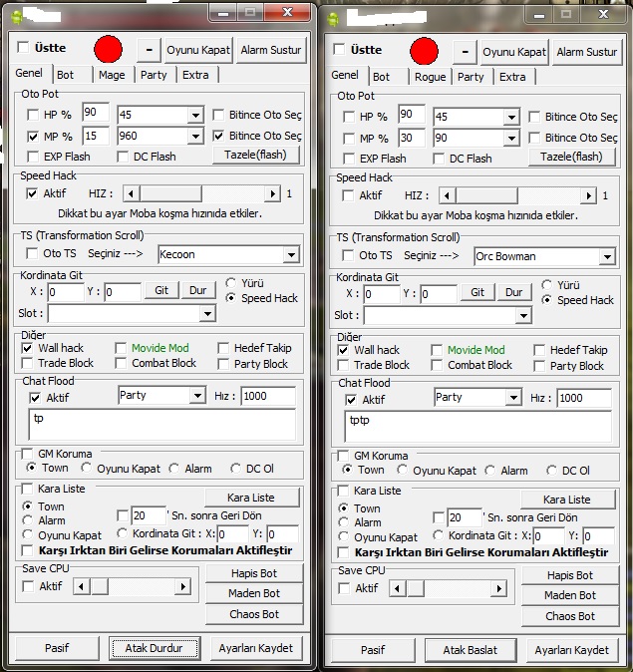Enable Üstte in left window

point(23,47)
